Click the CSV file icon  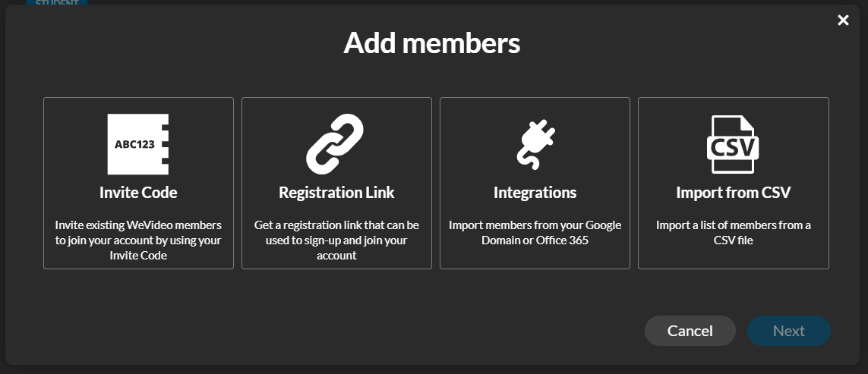733,144
